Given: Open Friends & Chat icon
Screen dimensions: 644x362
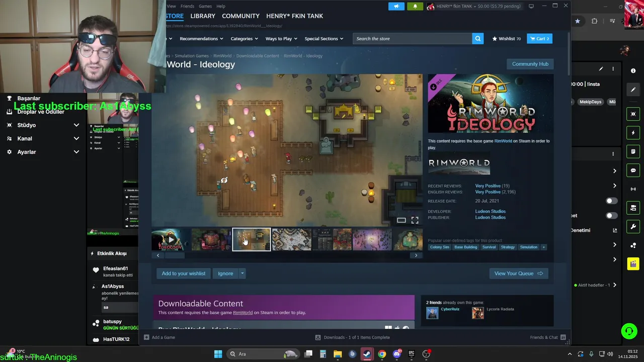Looking at the screenshot, I should click(563, 337).
